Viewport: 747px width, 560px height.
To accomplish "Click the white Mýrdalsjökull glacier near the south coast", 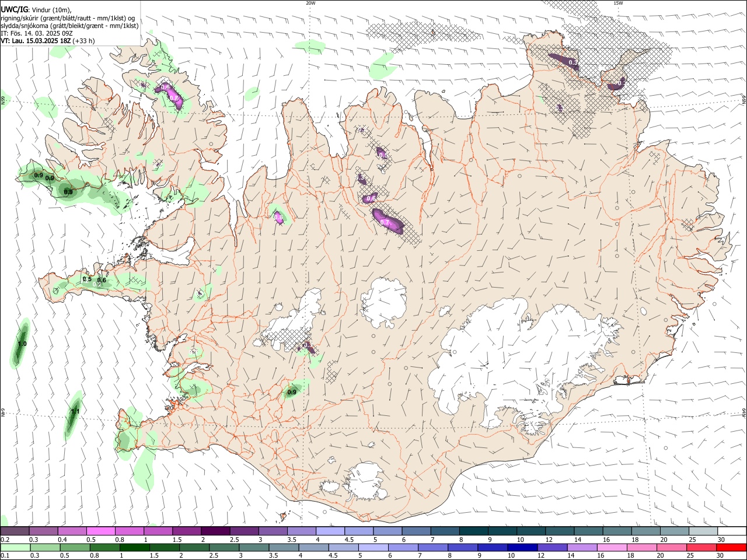I will click(x=366, y=481).
